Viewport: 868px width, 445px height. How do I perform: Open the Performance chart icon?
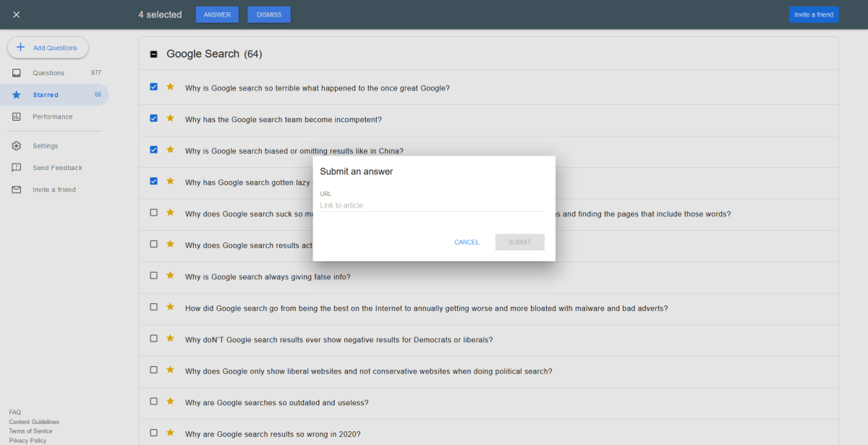click(17, 116)
